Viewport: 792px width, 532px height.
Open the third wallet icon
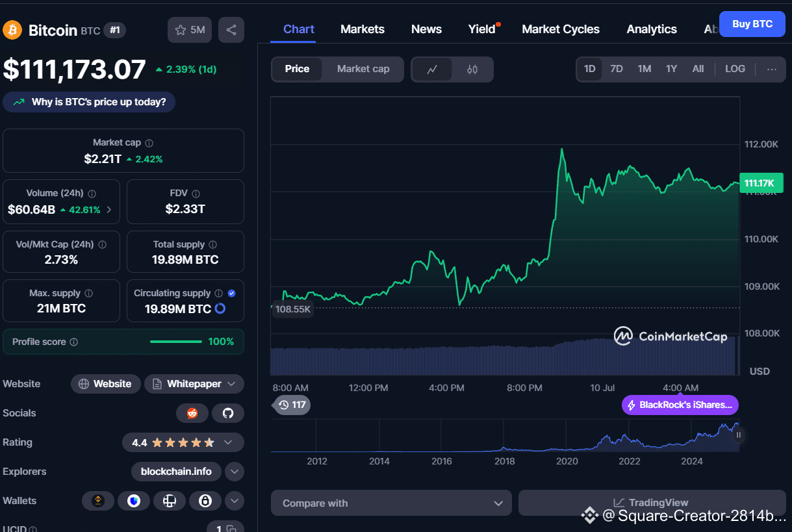pyautogui.click(x=170, y=501)
